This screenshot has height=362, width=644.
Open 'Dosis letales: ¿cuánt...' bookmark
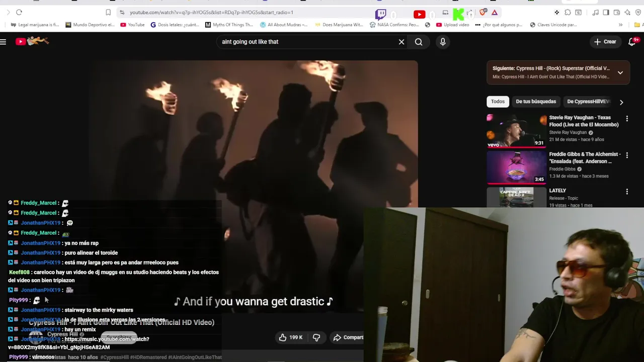tap(175, 25)
